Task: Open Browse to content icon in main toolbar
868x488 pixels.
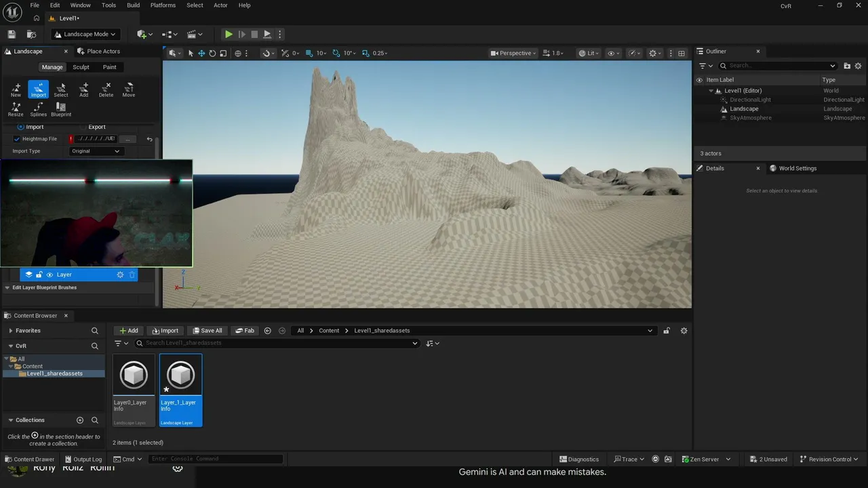Action: tap(31, 34)
